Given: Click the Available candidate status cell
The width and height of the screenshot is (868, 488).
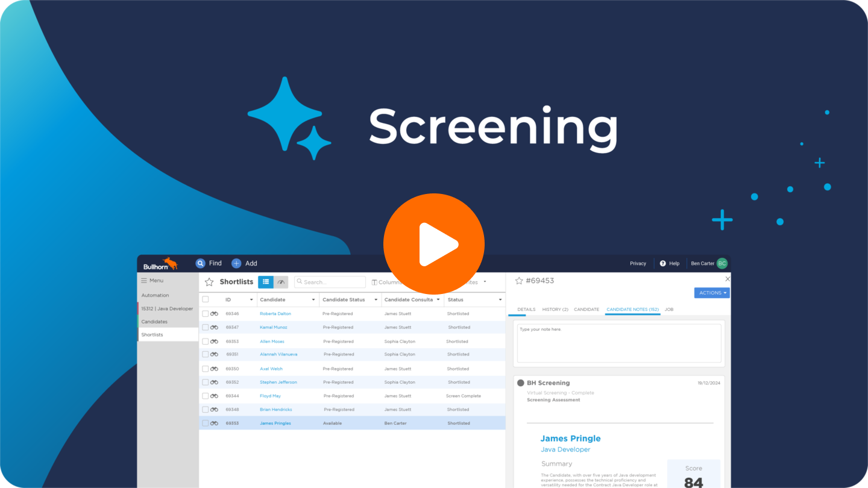Looking at the screenshot, I should coord(332,424).
